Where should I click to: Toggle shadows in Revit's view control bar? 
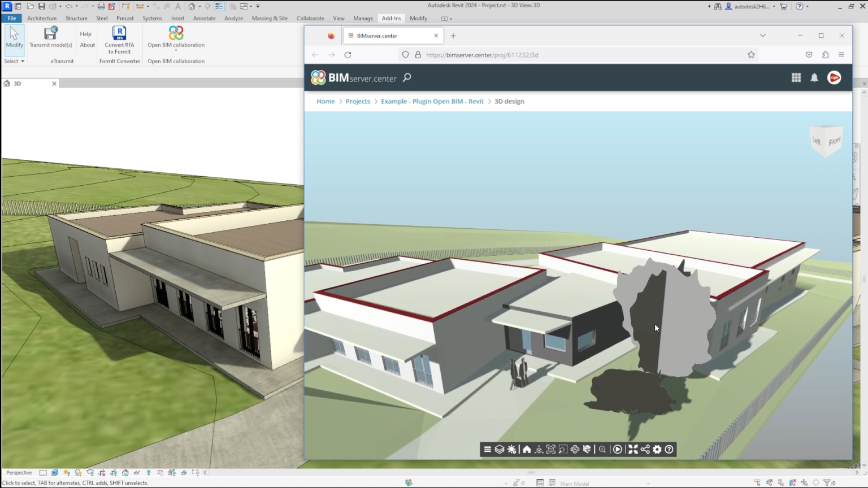pos(77,473)
